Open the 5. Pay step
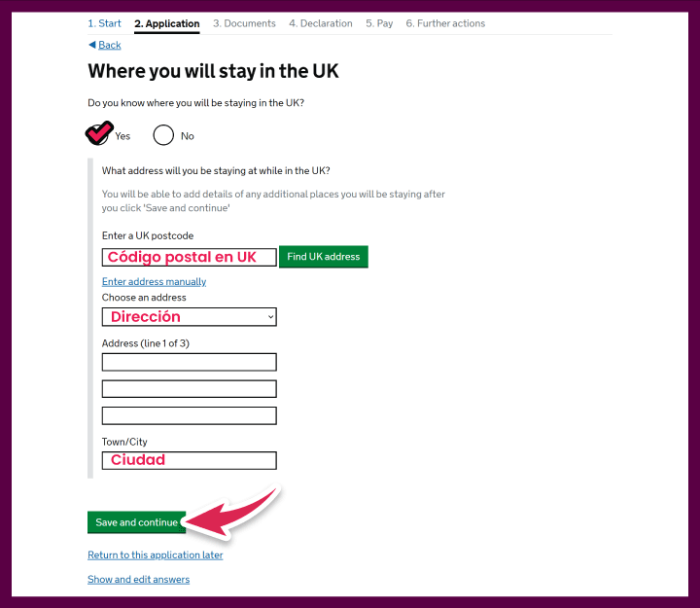700x608 pixels. (x=379, y=23)
